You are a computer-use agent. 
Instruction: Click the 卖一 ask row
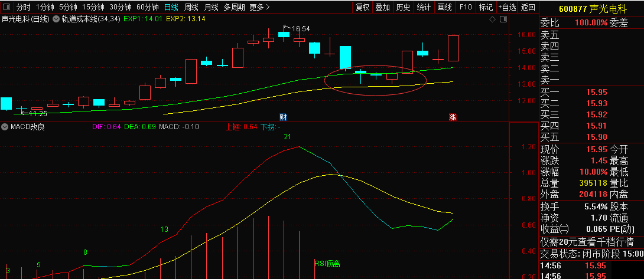click(591, 80)
